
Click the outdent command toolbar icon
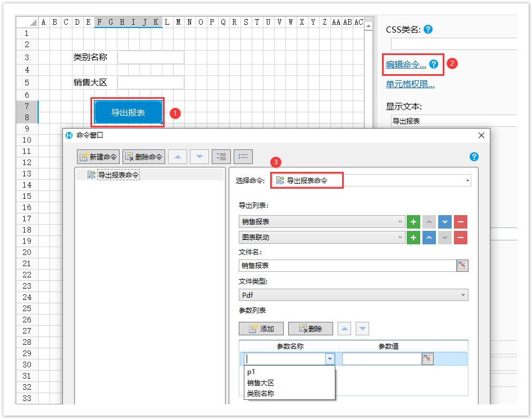point(243,157)
